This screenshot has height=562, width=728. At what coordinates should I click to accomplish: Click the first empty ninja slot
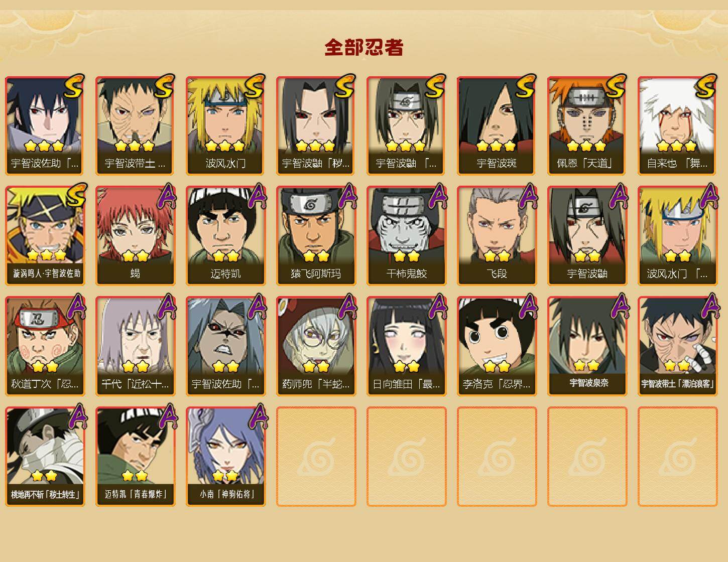pyautogui.click(x=316, y=457)
